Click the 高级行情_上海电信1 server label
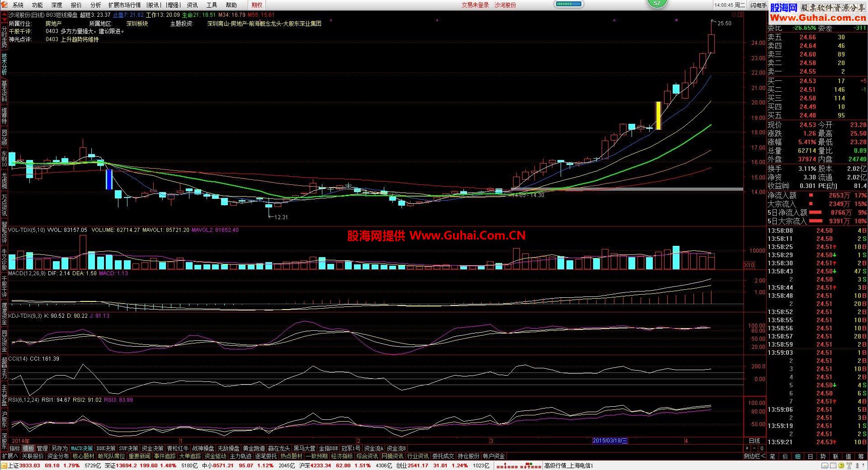This screenshot has height=470, width=868. coord(569,465)
